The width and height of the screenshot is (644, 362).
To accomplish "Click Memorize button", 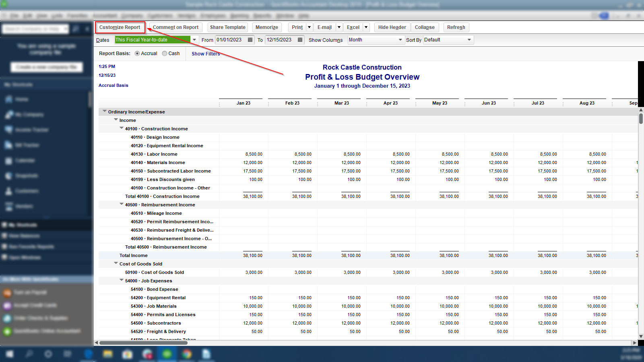I will click(267, 27).
